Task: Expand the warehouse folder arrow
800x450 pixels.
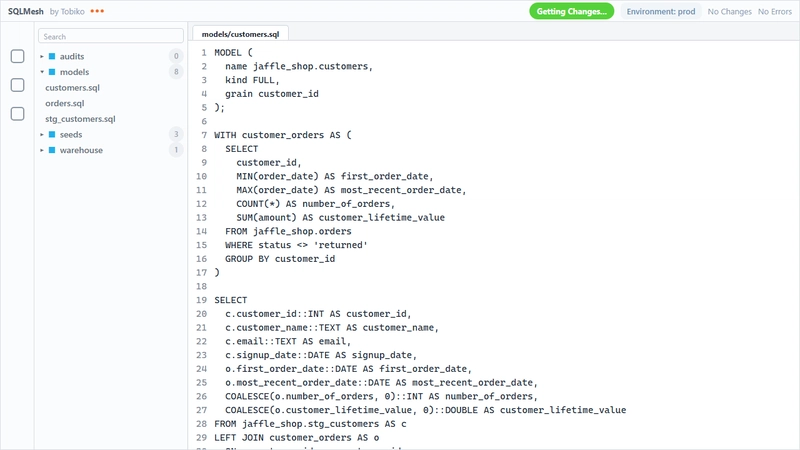Action: pos(42,150)
